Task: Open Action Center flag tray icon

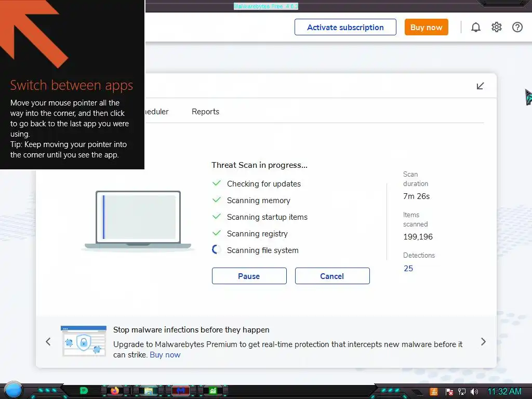Action: (449, 392)
